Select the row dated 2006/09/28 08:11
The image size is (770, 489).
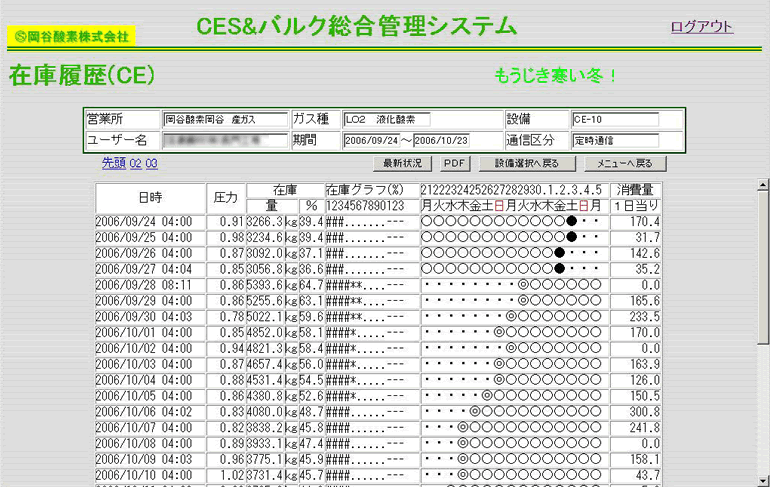click(x=378, y=285)
